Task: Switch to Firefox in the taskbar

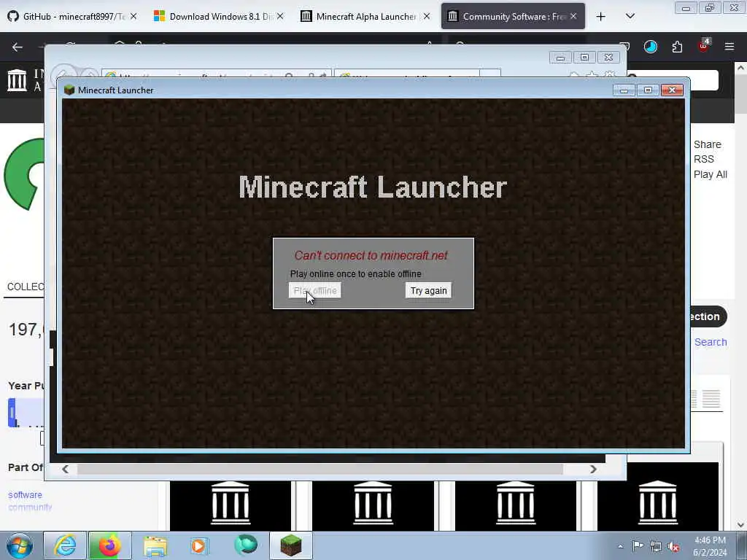Action: click(x=109, y=545)
